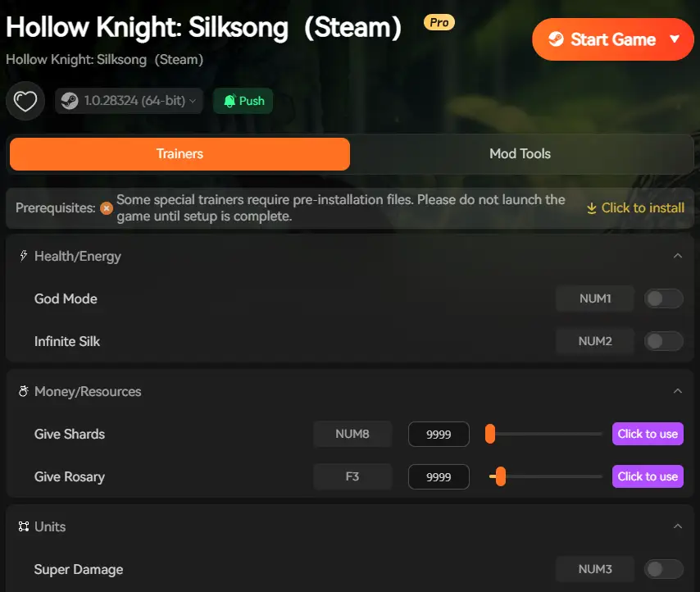The height and width of the screenshot is (592, 700).
Task: Activate Click to use for Give Shards
Action: tap(648, 434)
